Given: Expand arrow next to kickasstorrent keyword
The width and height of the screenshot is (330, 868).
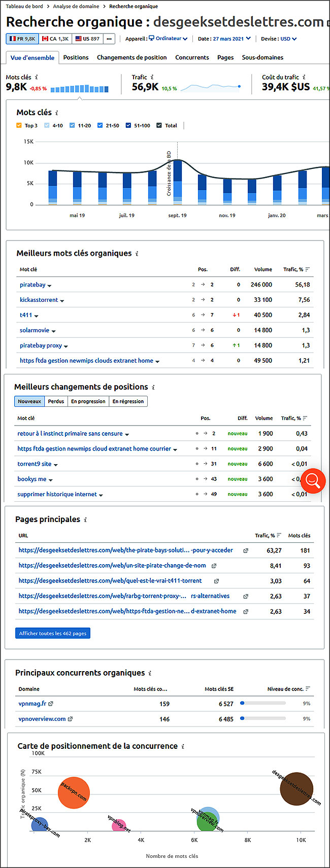Looking at the screenshot, I should [x=62, y=301].
